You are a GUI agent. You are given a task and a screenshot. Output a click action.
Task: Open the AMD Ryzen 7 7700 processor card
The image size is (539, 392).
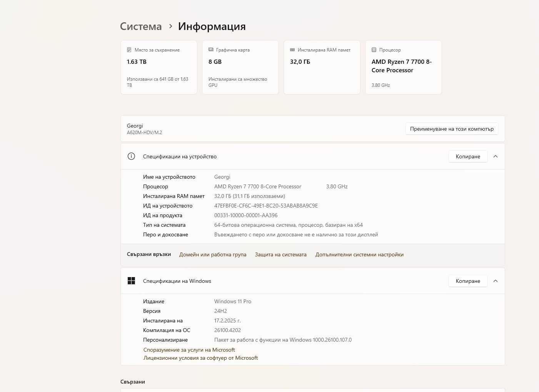[x=404, y=67]
